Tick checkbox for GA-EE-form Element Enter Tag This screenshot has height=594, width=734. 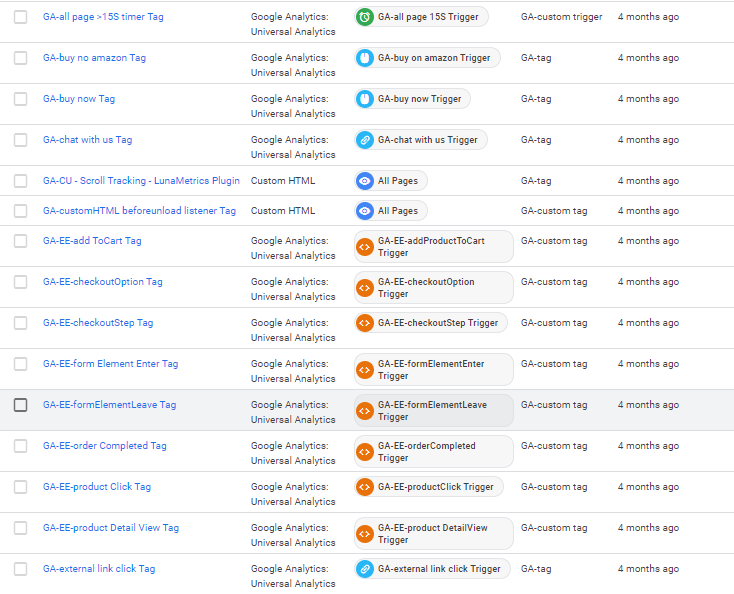click(x=21, y=364)
